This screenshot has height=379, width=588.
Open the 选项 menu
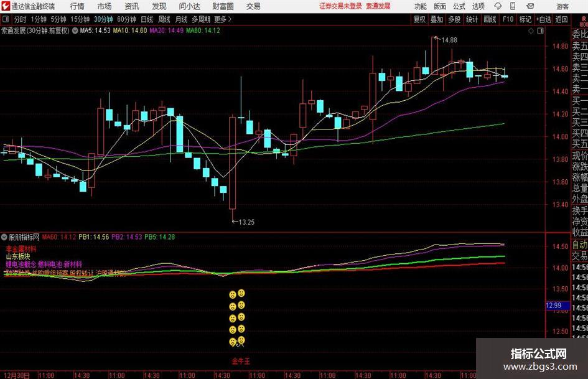click(x=478, y=6)
